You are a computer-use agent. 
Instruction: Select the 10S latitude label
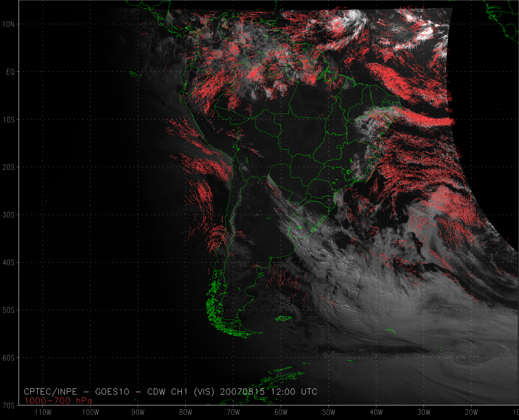(9, 120)
